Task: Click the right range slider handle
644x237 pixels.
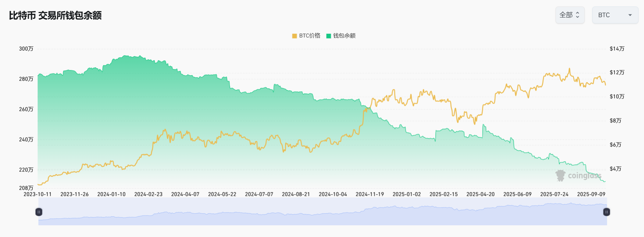Action: tap(606, 212)
